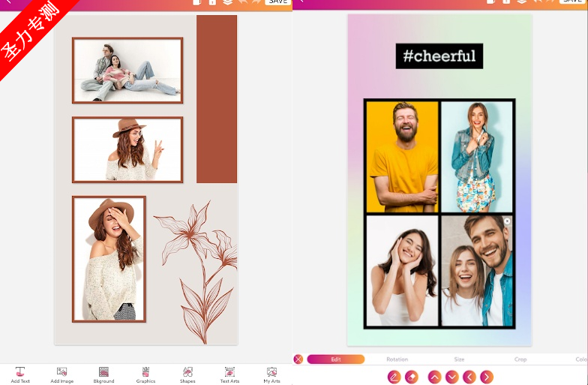Switch to the Rotation tab
Viewport: 588px width, 385px height.
point(397,359)
